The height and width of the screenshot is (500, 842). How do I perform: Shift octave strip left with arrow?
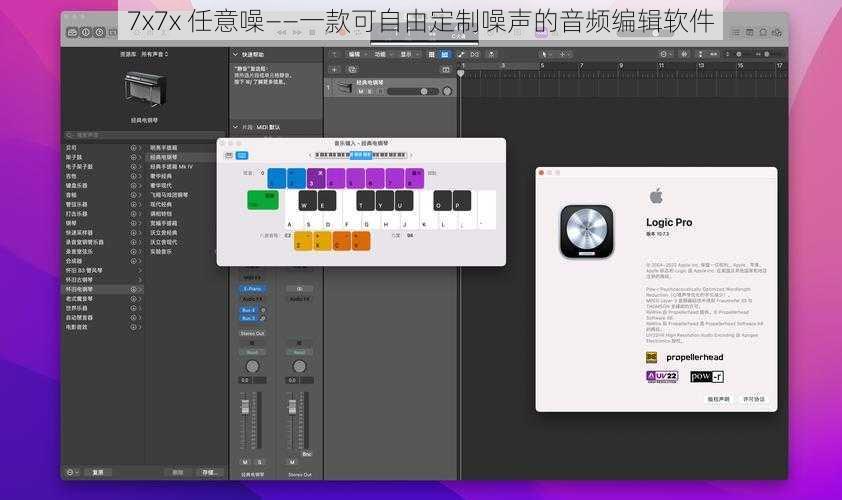(310, 155)
